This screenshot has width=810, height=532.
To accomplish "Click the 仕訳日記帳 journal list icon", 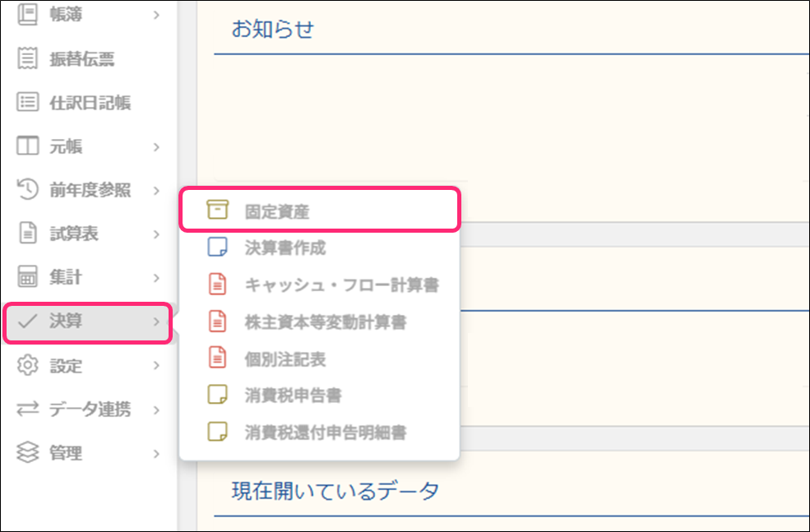I will (28, 103).
